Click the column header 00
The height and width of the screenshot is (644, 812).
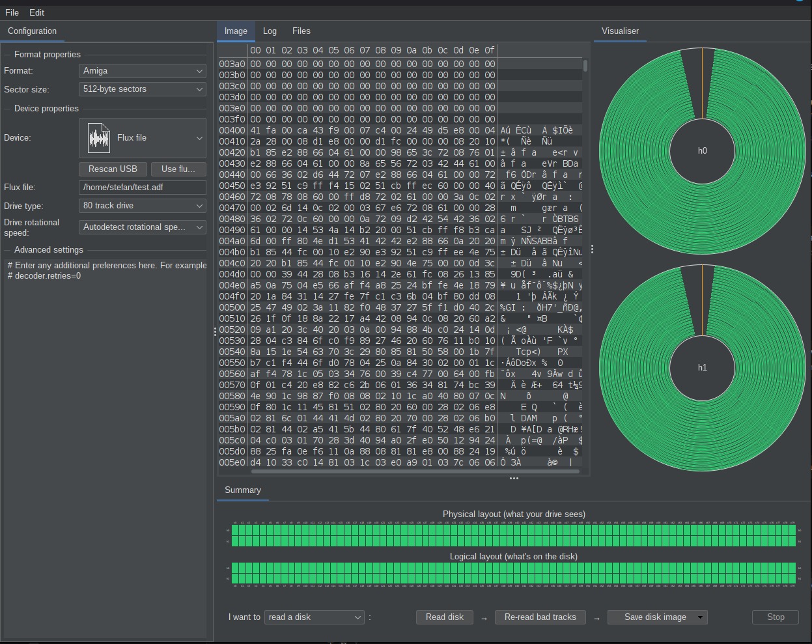tap(255, 50)
